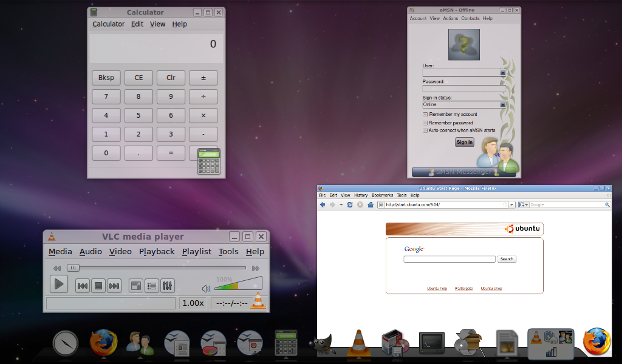Viewport: 622px width, 364px height.
Task: Go to Firefox home page icon
Action: coord(371,205)
